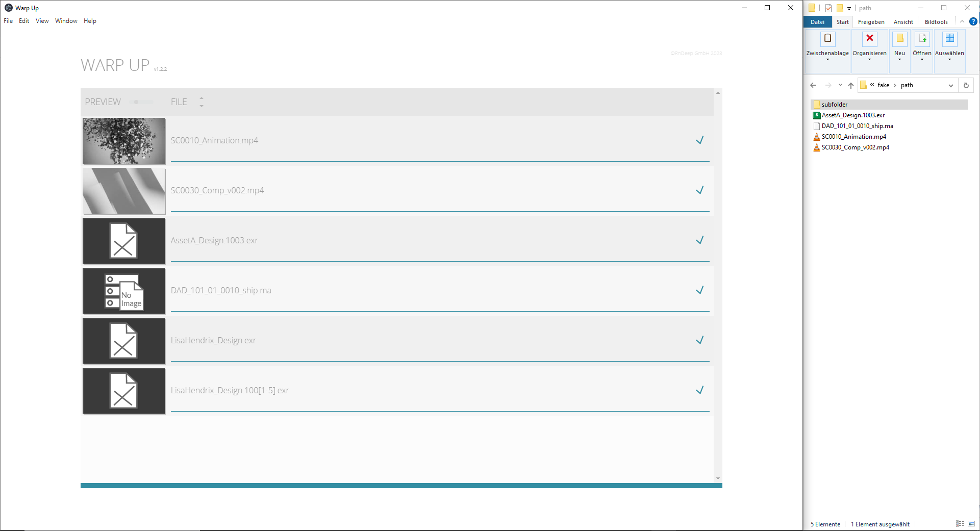Refresh the Explorer folder view

pos(966,85)
